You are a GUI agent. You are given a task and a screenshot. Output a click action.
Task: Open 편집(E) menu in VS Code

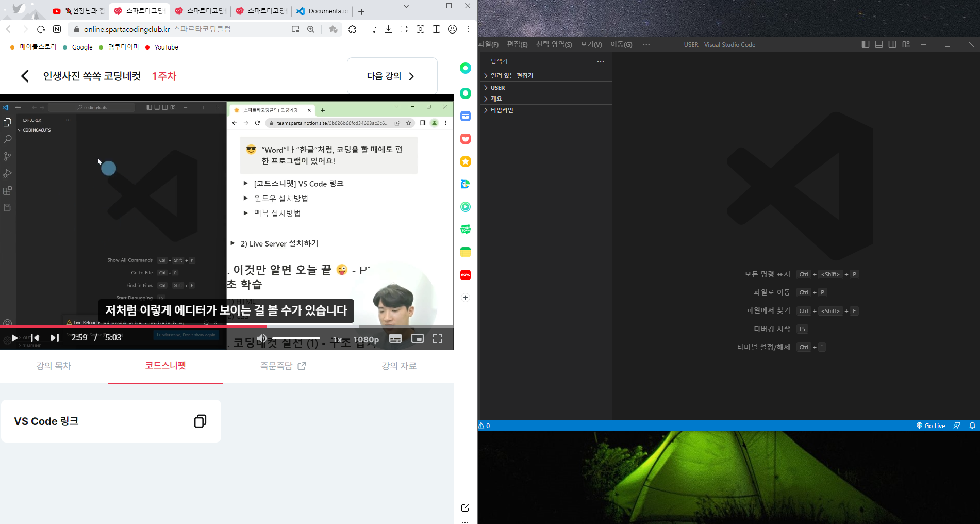(517, 45)
